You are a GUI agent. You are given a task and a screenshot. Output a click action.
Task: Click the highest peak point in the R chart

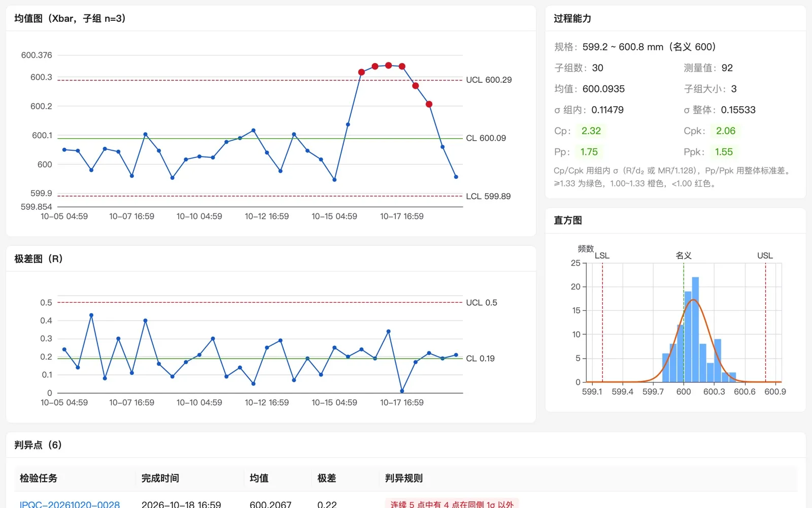(91, 315)
